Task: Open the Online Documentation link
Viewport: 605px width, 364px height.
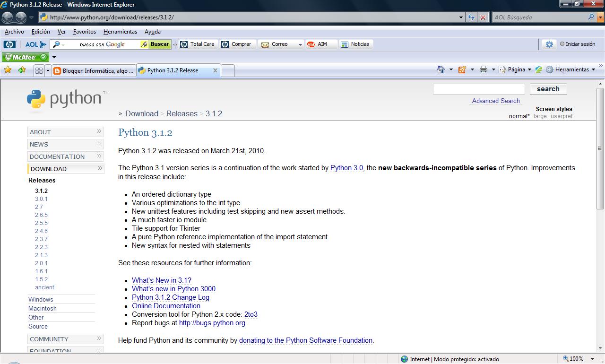Action: tap(166, 306)
